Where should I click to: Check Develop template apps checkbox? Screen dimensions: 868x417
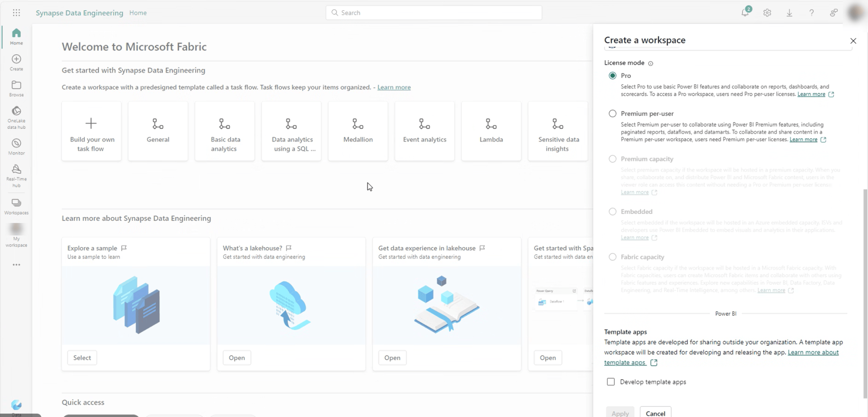pyautogui.click(x=611, y=381)
